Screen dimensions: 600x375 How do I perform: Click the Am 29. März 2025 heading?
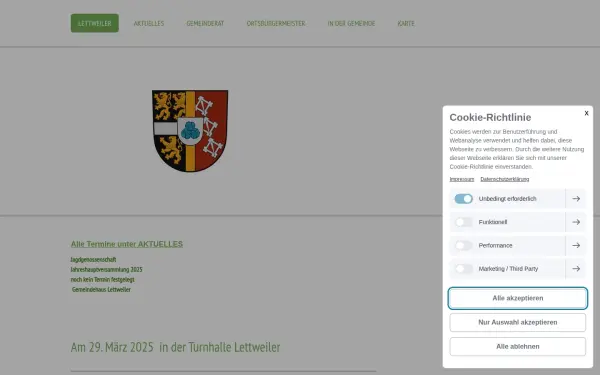tap(175, 347)
